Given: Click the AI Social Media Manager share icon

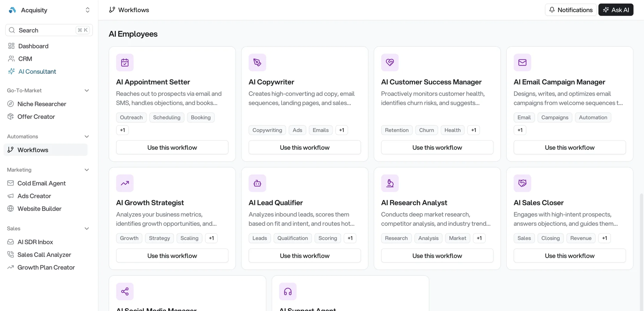Looking at the screenshot, I should tap(125, 291).
